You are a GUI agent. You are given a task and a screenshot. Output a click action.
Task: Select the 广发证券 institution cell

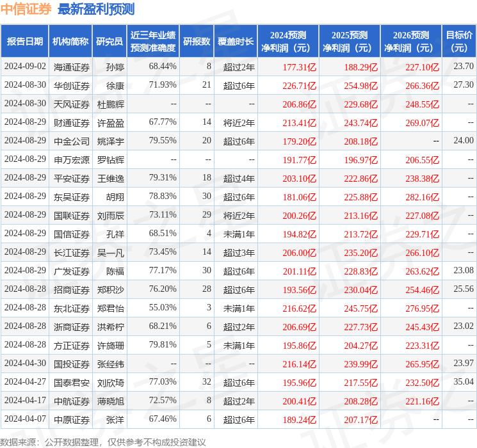(72, 271)
